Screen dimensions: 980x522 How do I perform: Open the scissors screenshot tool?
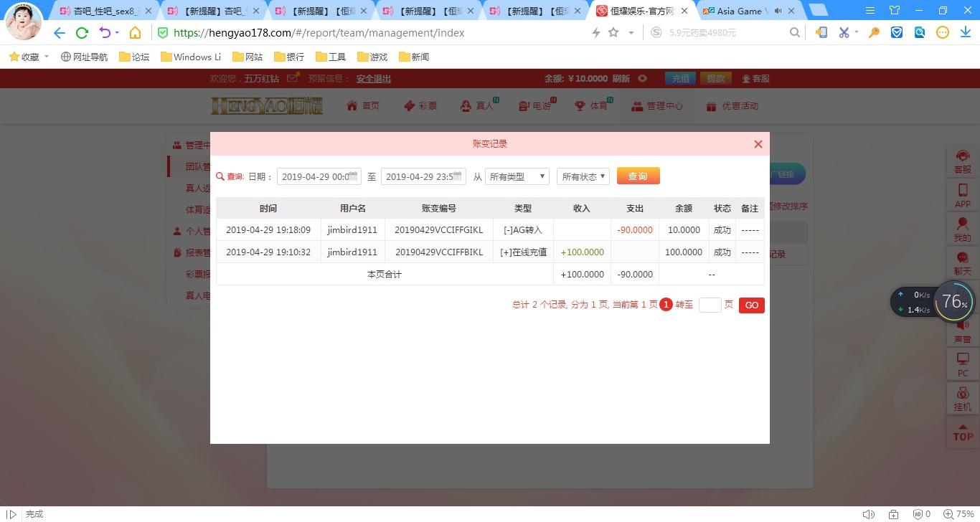[x=844, y=32]
